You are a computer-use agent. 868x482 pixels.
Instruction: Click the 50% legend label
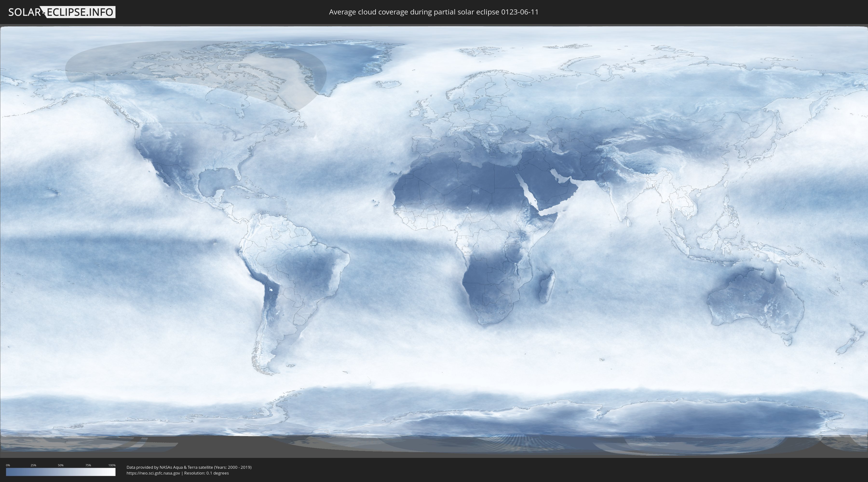[61, 465]
